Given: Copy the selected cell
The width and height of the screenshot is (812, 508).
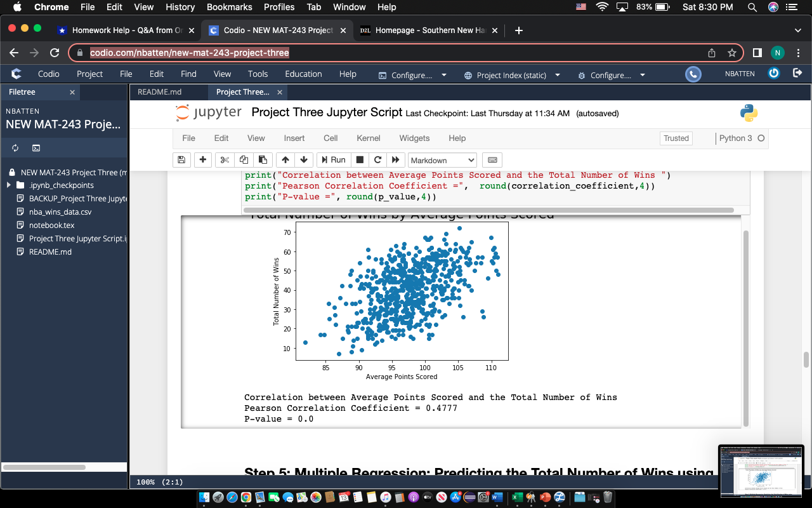Looking at the screenshot, I should coord(242,159).
